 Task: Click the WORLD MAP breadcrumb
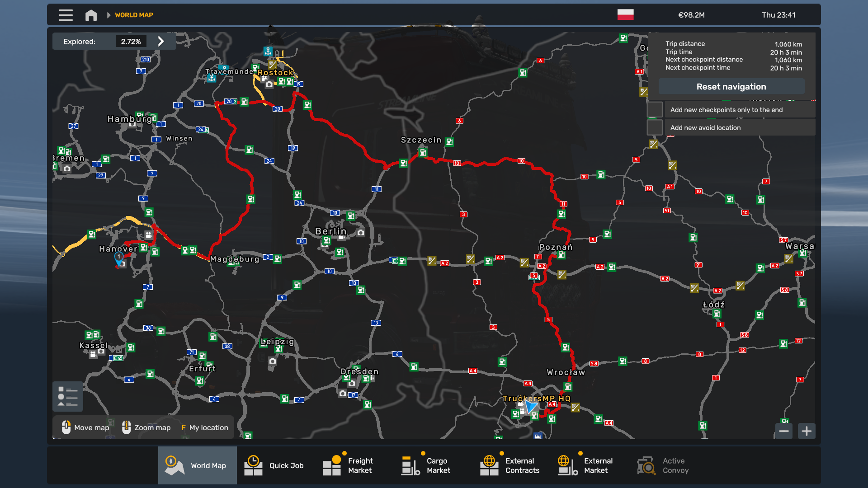click(x=134, y=15)
